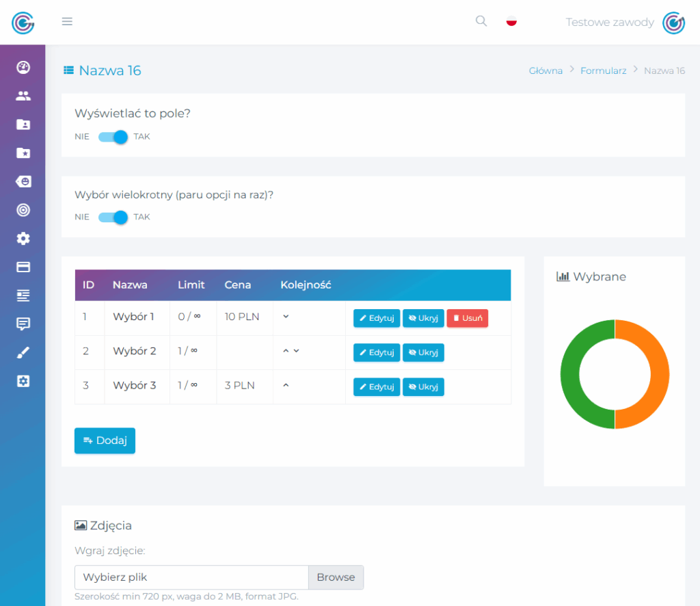Move Wybór 2 up with arrow
This screenshot has width=700, height=606.
(286, 351)
